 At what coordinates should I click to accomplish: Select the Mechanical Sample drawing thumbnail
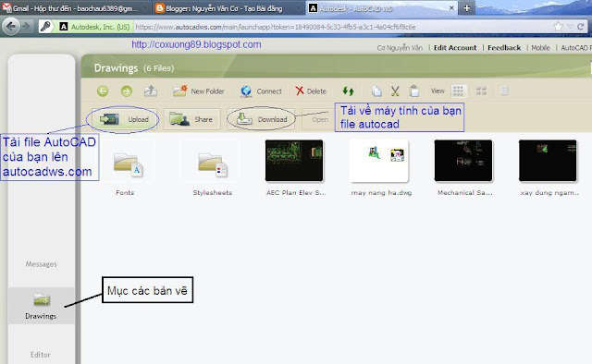pyautogui.click(x=463, y=161)
